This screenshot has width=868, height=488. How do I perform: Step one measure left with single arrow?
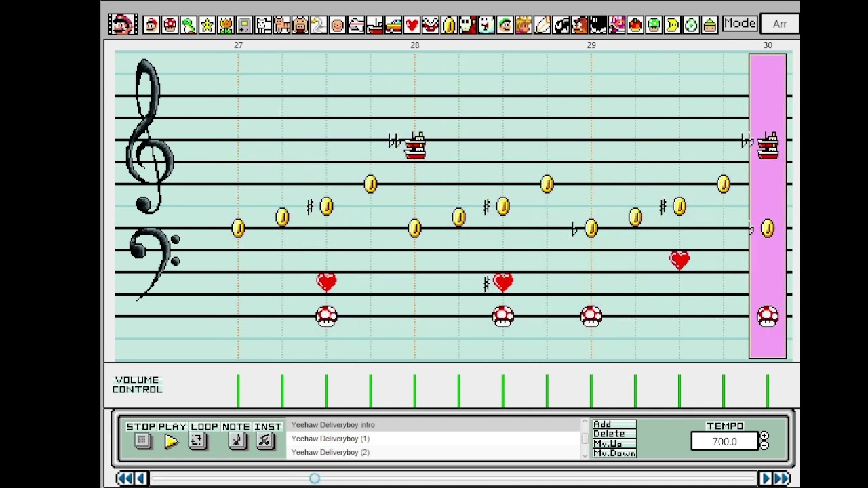(x=141, y=479)
